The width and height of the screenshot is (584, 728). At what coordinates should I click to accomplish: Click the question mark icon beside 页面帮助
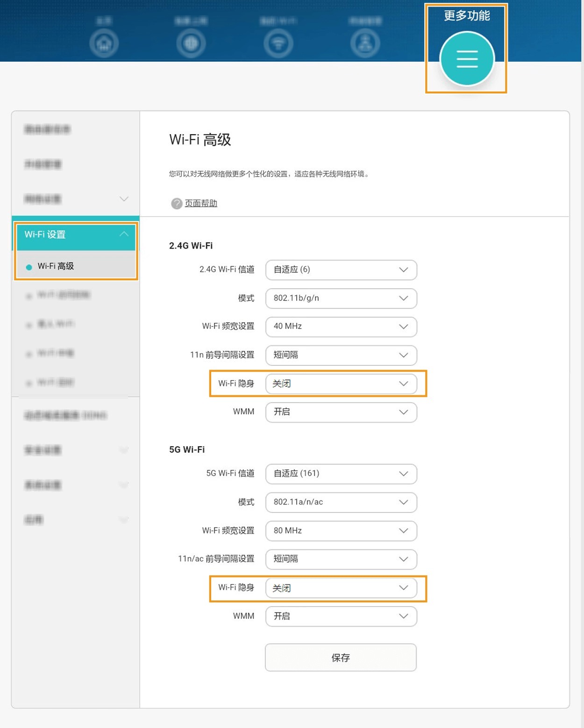pos(176,203)
